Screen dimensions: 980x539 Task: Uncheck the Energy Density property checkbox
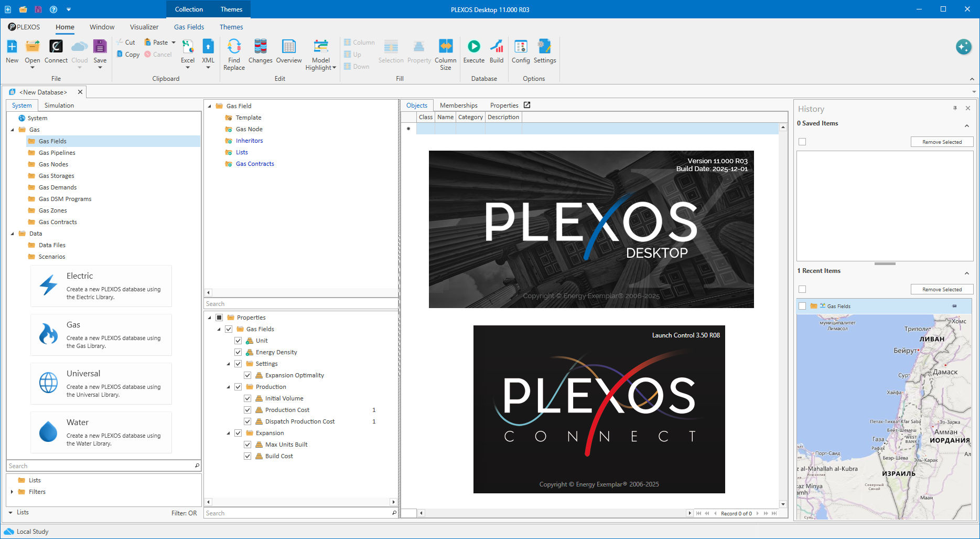(x=238, y=352)
